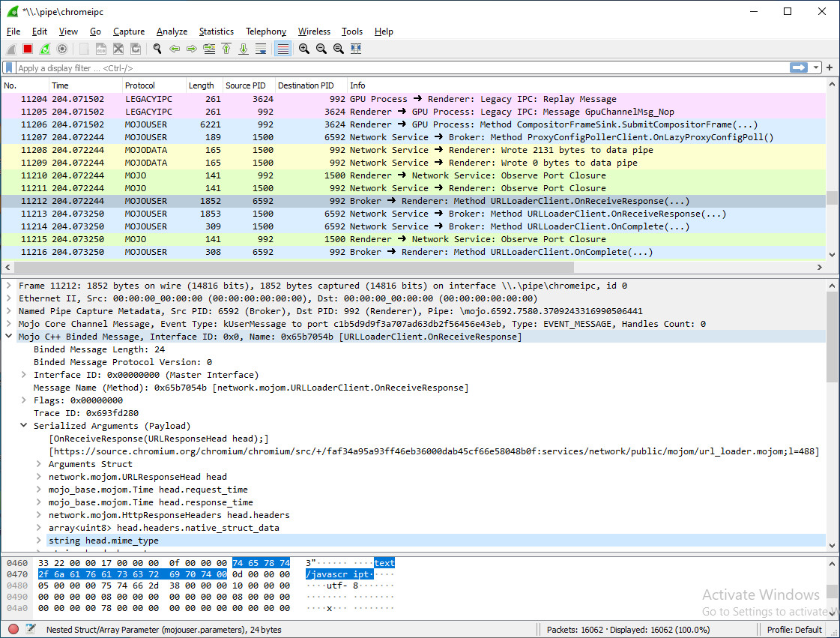Expand string head.mime_type node

coord(38,541)
